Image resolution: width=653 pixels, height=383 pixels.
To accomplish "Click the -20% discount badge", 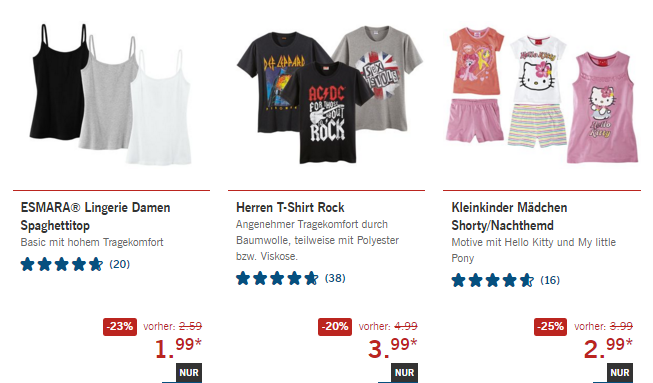I will [x=335, y=326].
